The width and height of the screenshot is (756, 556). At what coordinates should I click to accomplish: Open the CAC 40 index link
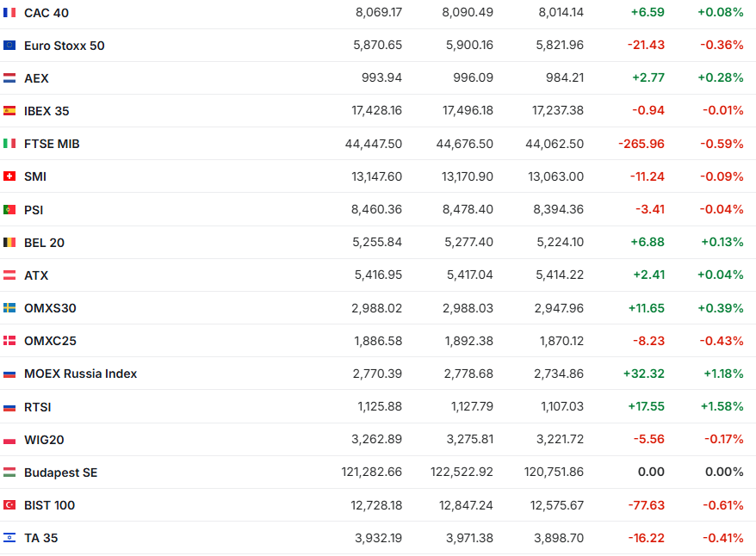(46, 13)
